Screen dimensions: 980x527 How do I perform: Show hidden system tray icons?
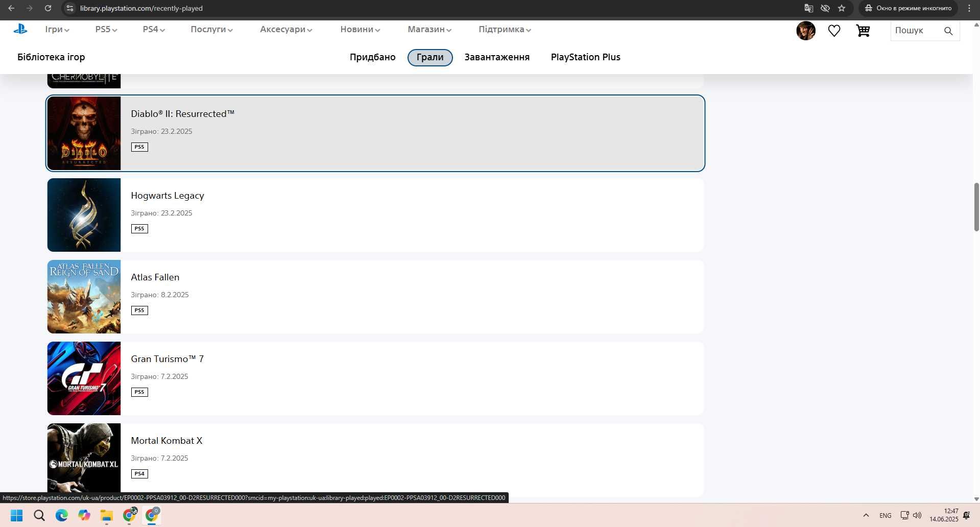[x=866, y=515]
